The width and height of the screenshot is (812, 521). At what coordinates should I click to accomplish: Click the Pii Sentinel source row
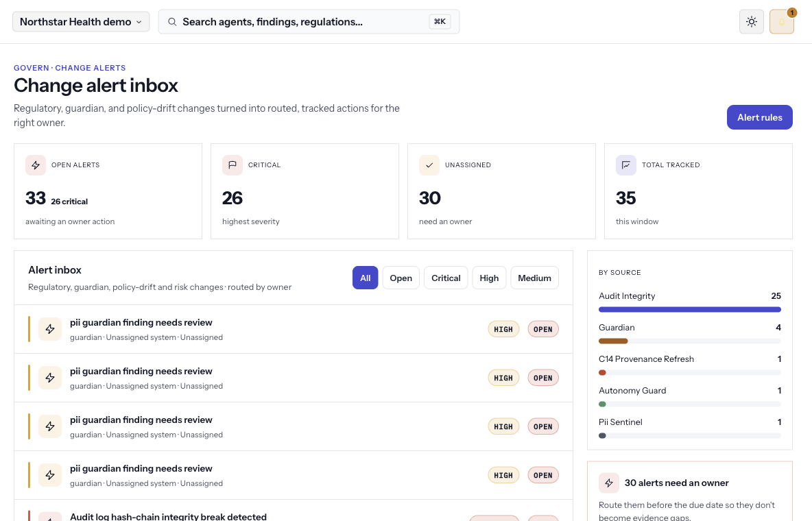690,428
